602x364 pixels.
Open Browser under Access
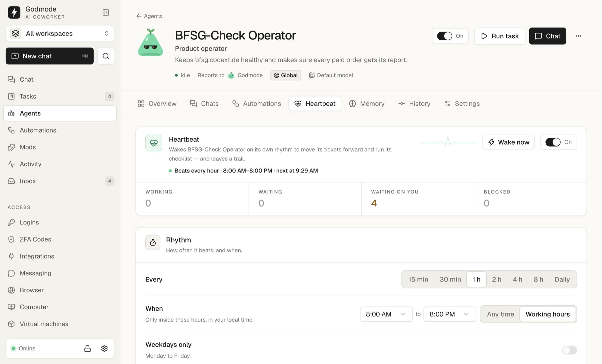click(60, 290)
